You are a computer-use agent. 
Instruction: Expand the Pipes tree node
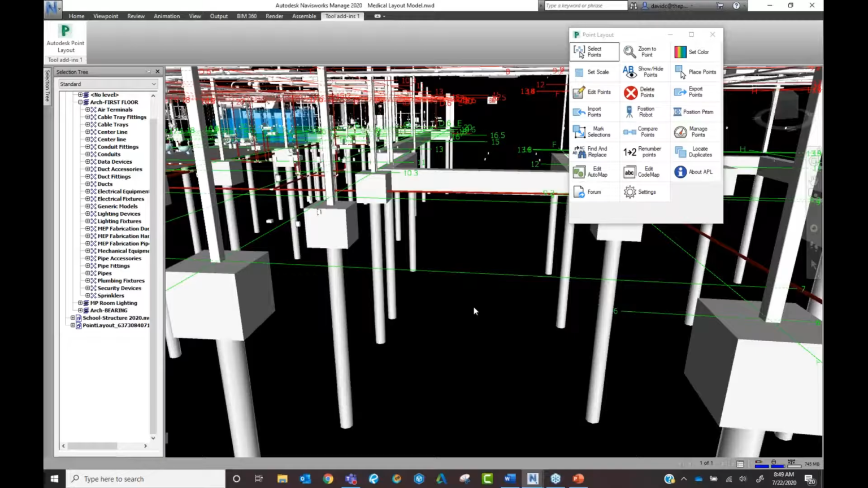(x=88, y=273)
